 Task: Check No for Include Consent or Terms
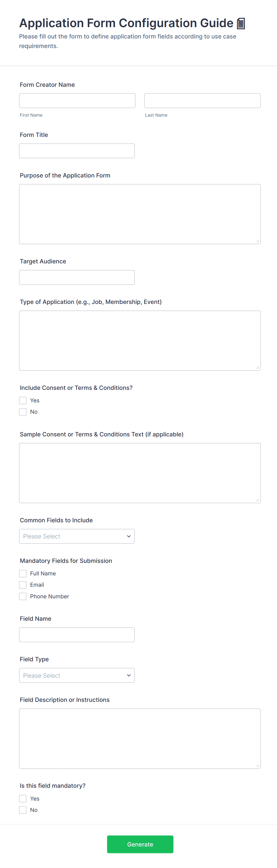(23, 412)
